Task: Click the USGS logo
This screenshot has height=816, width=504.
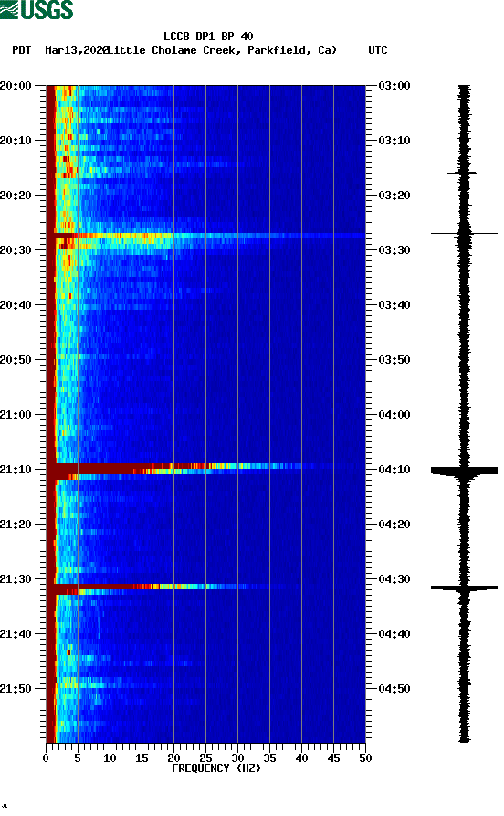Action: click(x=37, y=9)
